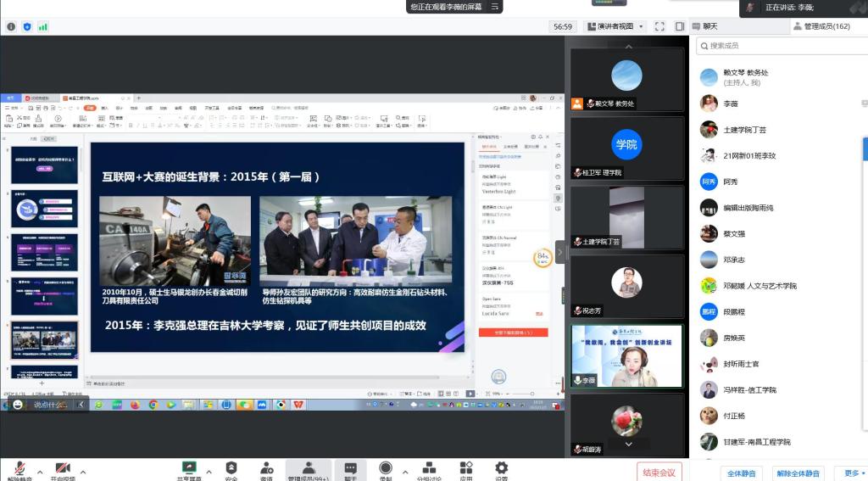Open meeting settings (设置) gear icon

(501, 468)
